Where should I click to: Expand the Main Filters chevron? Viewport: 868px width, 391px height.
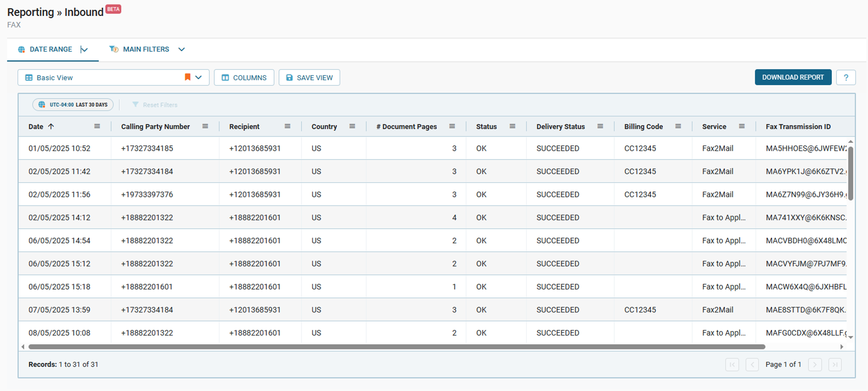181,50
